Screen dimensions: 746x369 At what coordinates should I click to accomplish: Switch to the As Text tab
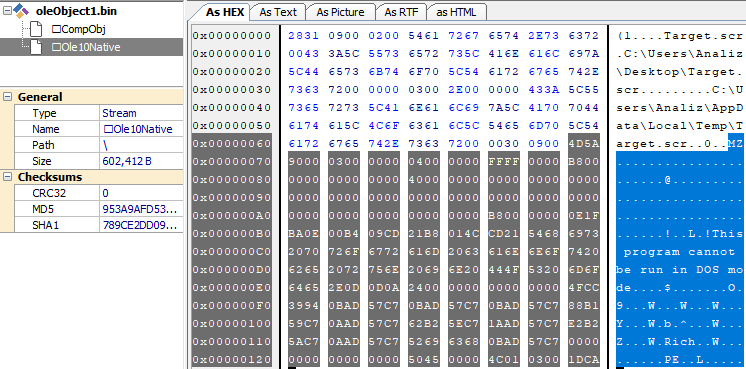coord(278,12)
